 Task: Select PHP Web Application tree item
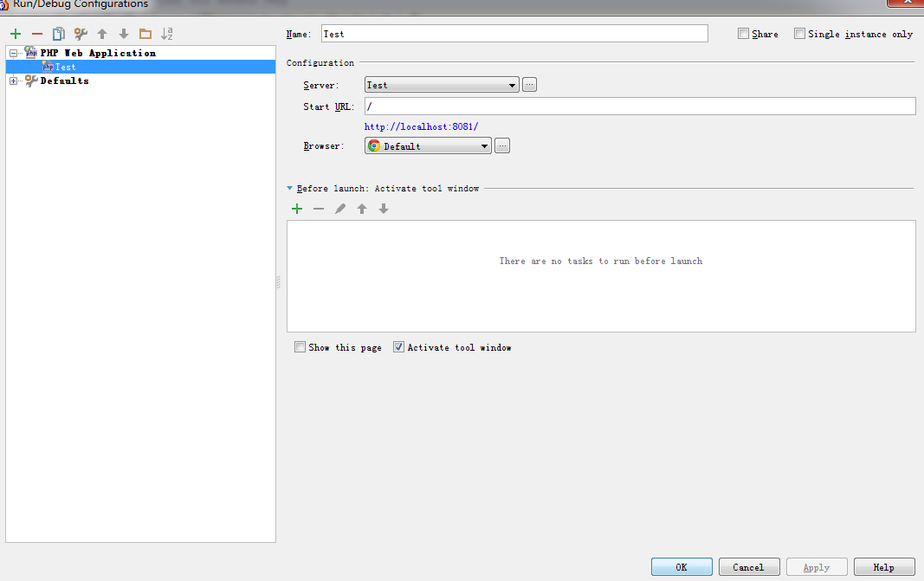pos(98,53)
